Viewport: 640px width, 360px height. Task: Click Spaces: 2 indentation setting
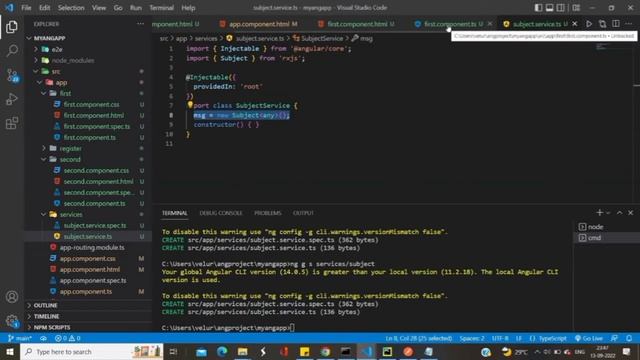tap(472, 338)
